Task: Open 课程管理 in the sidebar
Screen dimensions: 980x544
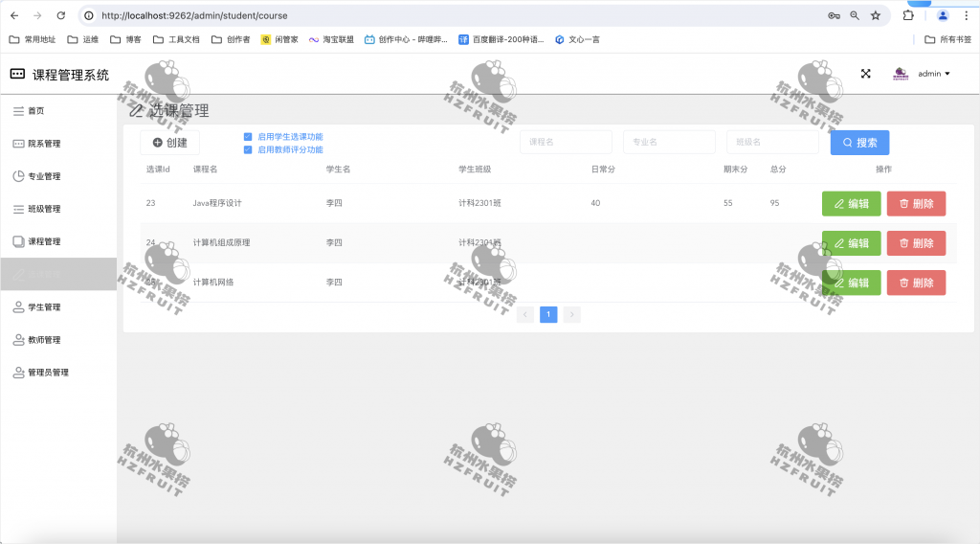Action: coord(58,241)
